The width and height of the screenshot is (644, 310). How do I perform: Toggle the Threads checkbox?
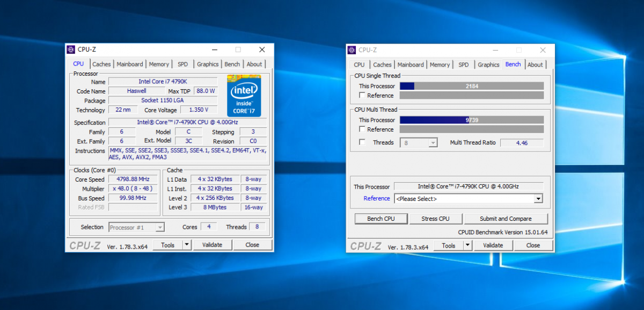click(x=362, y=142)
